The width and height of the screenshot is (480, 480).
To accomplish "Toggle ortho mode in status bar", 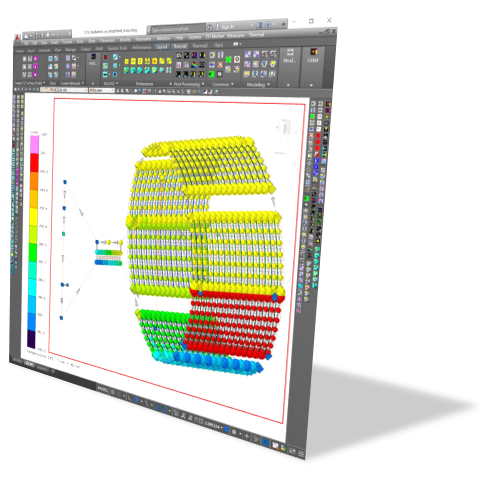I will tap(130, 398).
